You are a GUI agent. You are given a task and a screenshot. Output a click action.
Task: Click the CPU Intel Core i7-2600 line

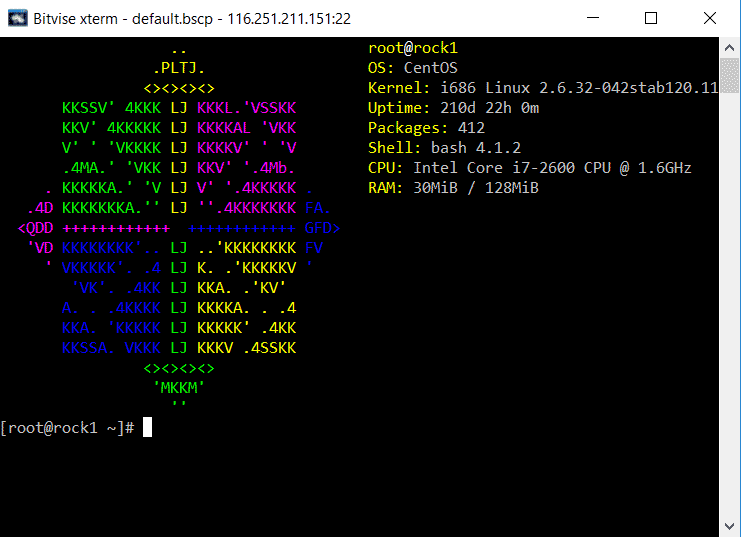pyautogui.click(x=529, y=168)
